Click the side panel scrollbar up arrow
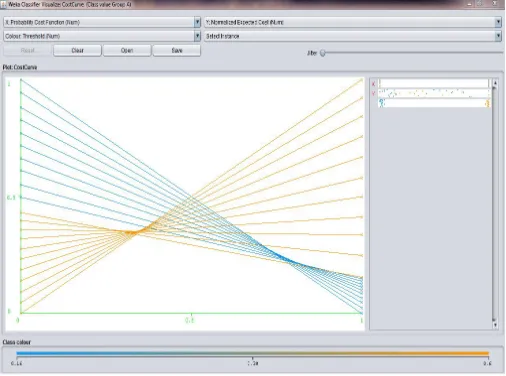Image resolution: width=506 pixels, height=376 pixels. click(495, 82)
